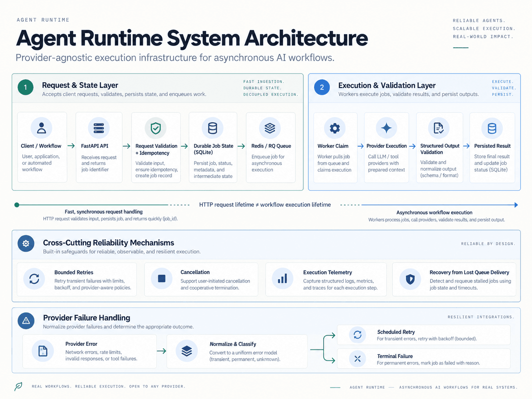Click the Execution Telemetry bar chart icon
Screen dimensions: 532x399
pos(283,278)
